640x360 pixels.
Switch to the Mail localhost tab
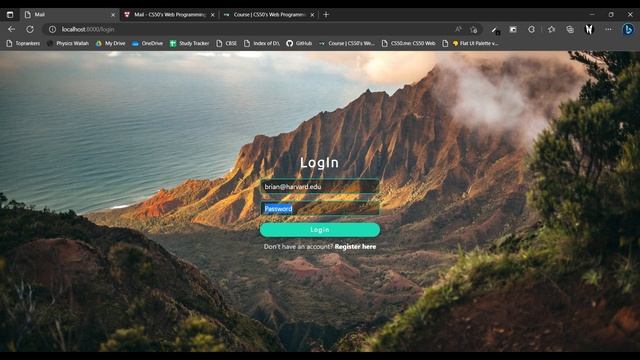click(69, 15)
